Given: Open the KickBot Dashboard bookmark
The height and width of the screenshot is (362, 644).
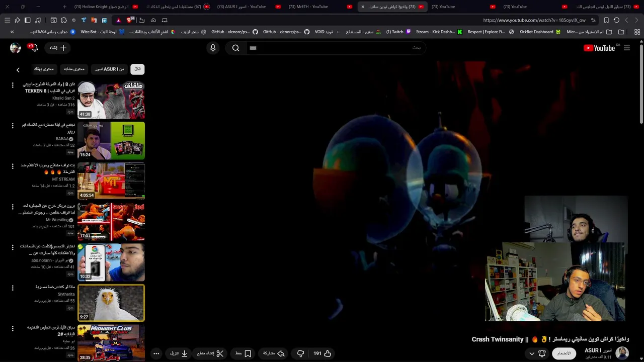Looking at the screenshot, I should [540, 32].
